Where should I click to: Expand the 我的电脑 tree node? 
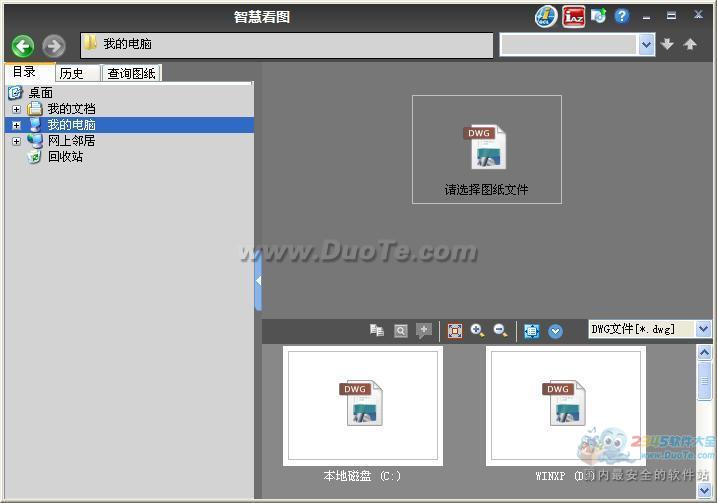[x=16, y=125]
